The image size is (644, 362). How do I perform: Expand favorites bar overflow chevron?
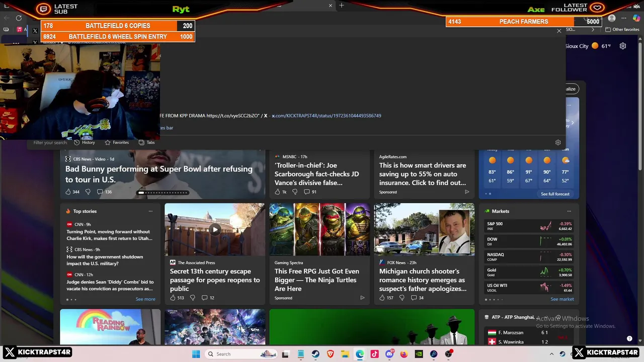[x=592, y=30]
